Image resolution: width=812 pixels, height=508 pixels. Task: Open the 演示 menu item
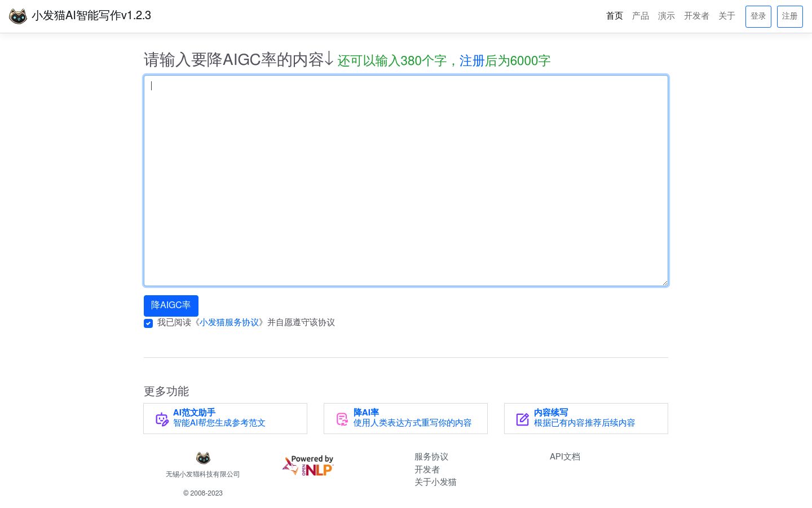[667, 16]
